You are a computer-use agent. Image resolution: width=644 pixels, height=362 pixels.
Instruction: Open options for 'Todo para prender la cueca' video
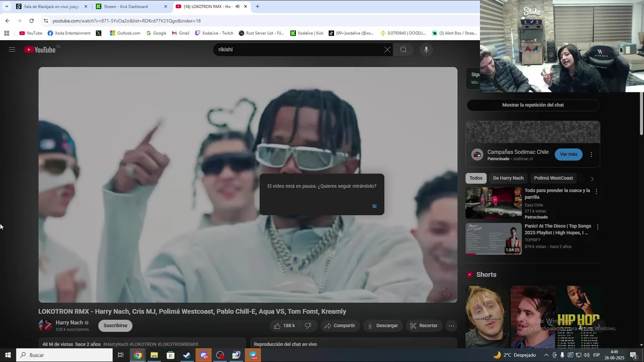(596, 192)
